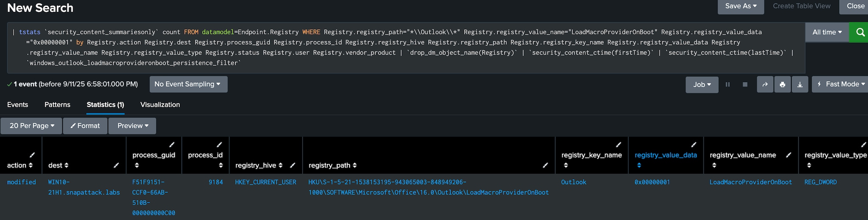Switch to the Visualization tab
The width and height of the screenshot is (868, 220).
click(x=160, y=104)
